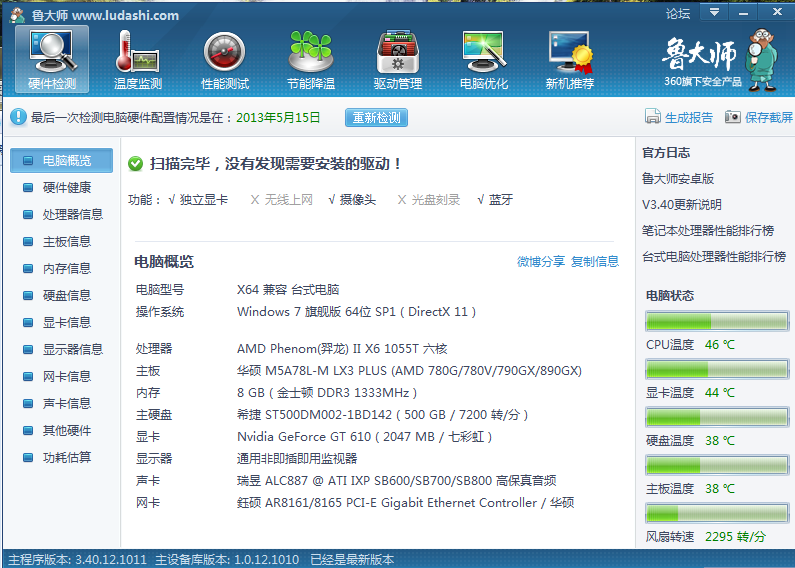Click the 复制信息 copy info link
Image resolution: width=795 pixels, height=568 pixels.
click(x=595, y=262)
